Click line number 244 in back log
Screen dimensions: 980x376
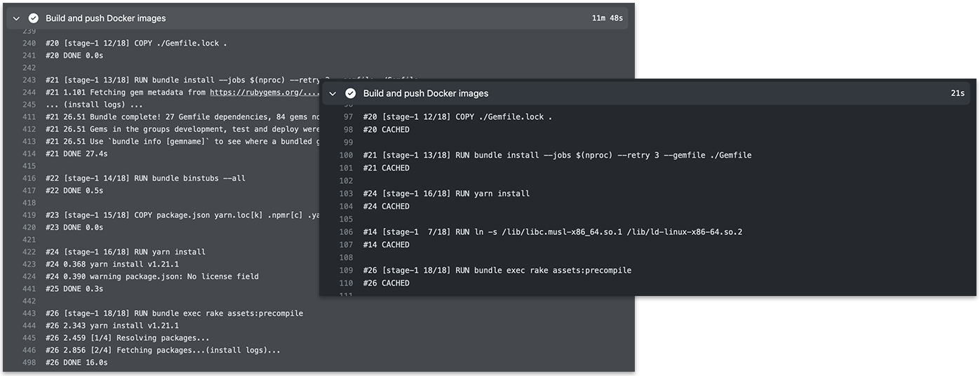click(x=28, y=92)
